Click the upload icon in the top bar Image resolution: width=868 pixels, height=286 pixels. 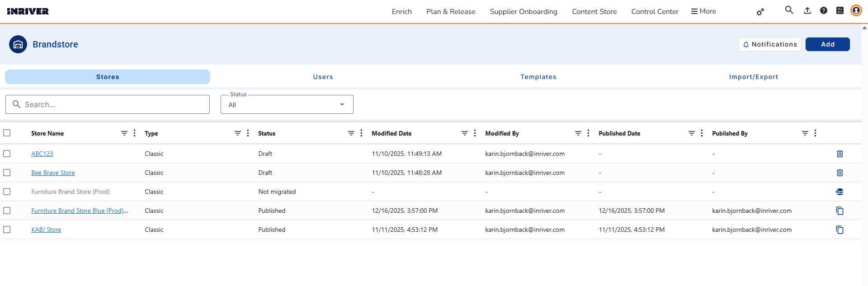click(x=807, y=10)
